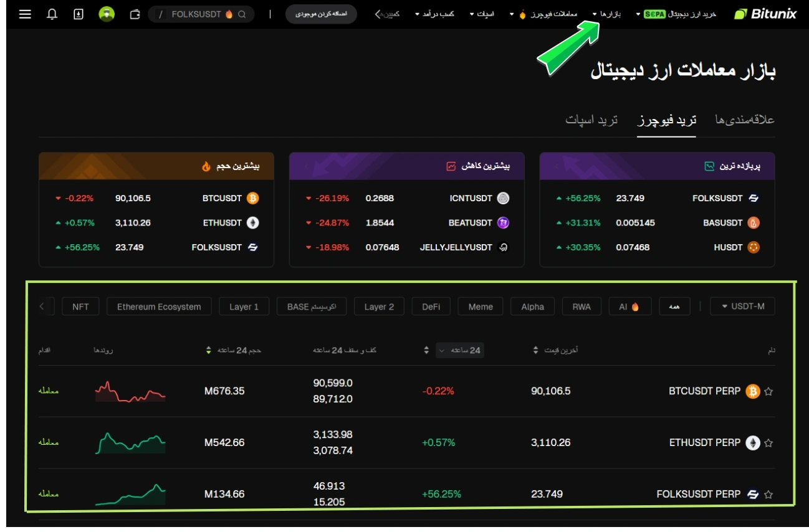Open the green user avatar profile
The width and height of the screenshot is (809, 532).
(107, 14)
